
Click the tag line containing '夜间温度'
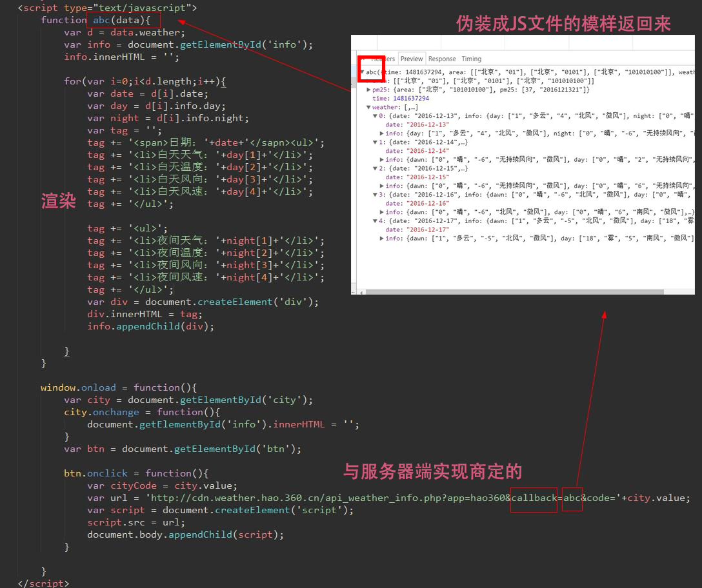(205, 253)
